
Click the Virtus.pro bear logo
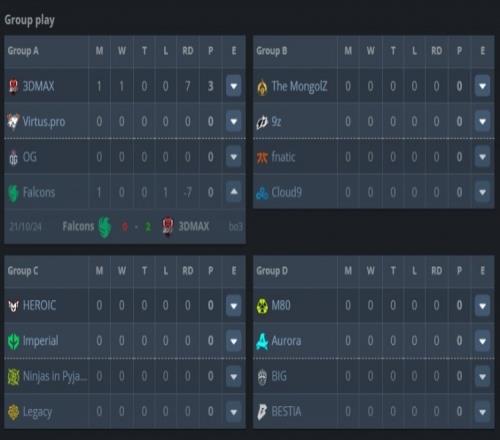(13, 121)
